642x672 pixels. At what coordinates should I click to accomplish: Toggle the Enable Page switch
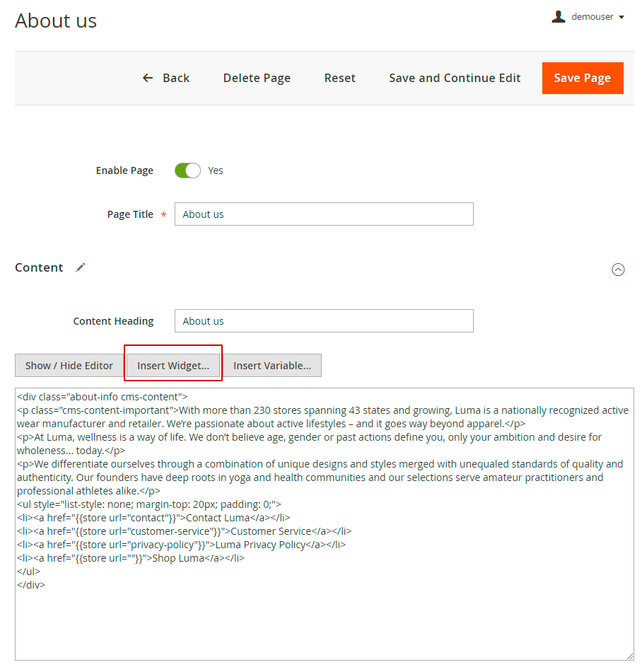(x=187, y=170)
